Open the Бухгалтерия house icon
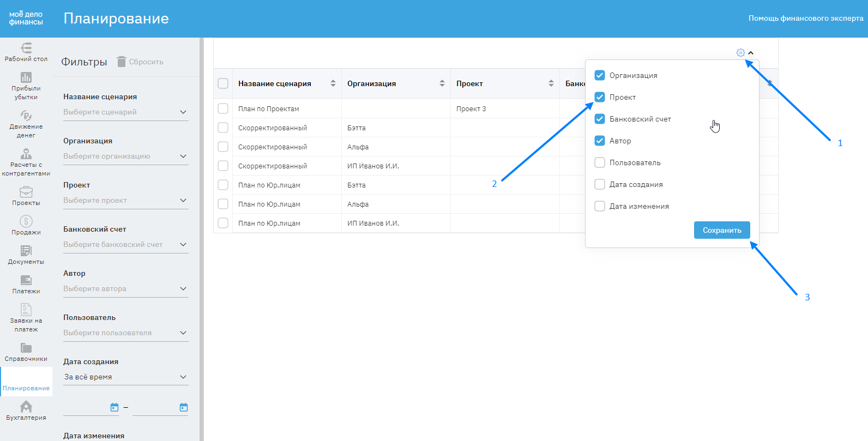The width and height of the screenshot is (868, 441). pyautogui.click(x=26, y=407)
